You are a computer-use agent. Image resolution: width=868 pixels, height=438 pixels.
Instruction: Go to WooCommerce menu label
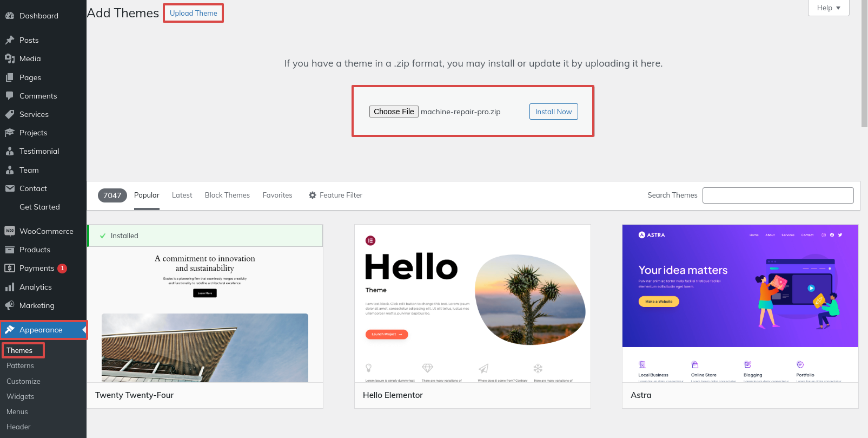tap(47, 231)
